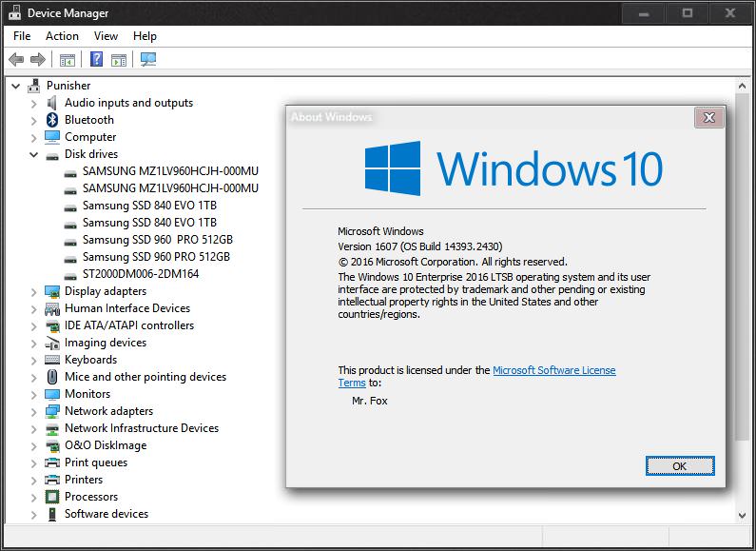Click the Processors chip icon
This screenshot has height=551, width=756.
point(52,497)
